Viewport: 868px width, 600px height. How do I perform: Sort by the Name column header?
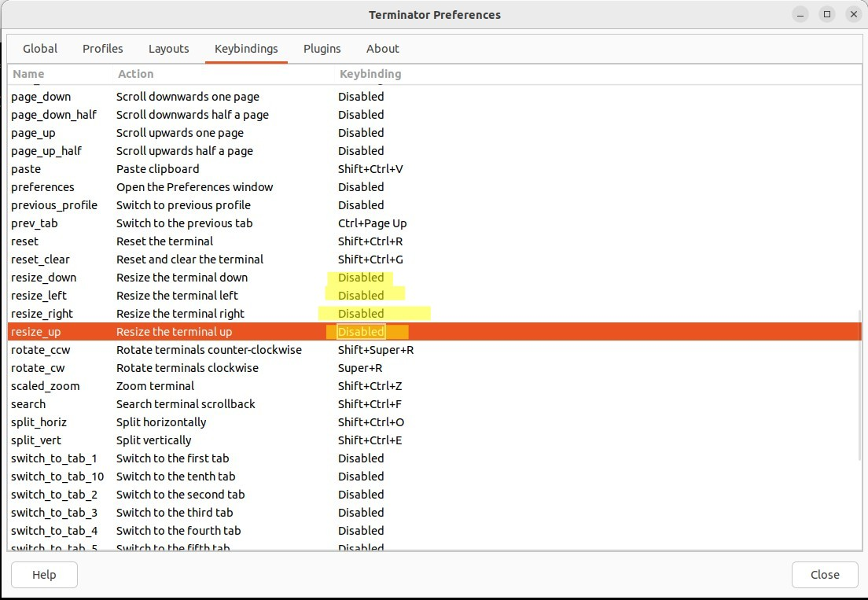[28, 73]
